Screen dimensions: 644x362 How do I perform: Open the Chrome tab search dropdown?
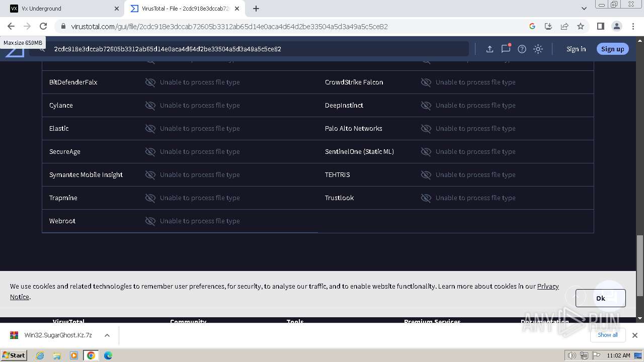(x=584, y=9)
